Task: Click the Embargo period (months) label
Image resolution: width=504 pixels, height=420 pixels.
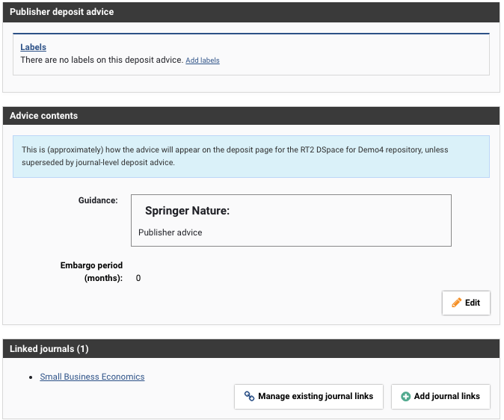Action: (x=91, y=271)
